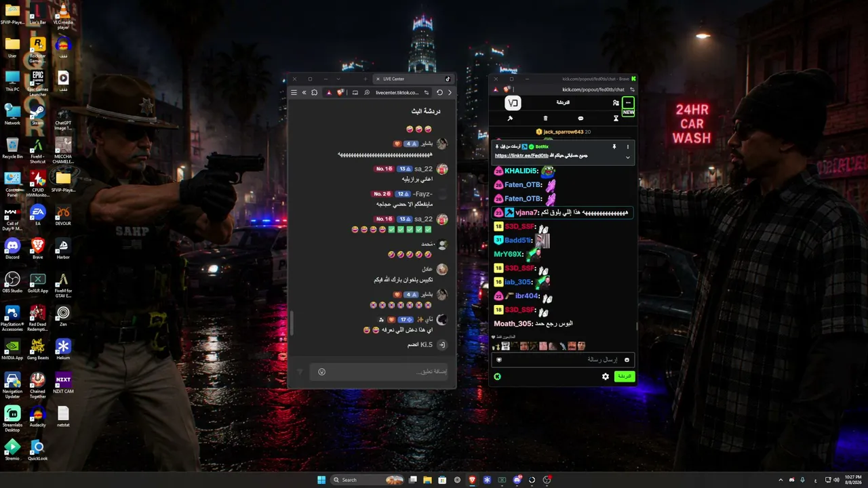Click the double-chevron back icon in TikTok window
The height and width of the screenshot is (488, 868).
(x=304, y=93)
